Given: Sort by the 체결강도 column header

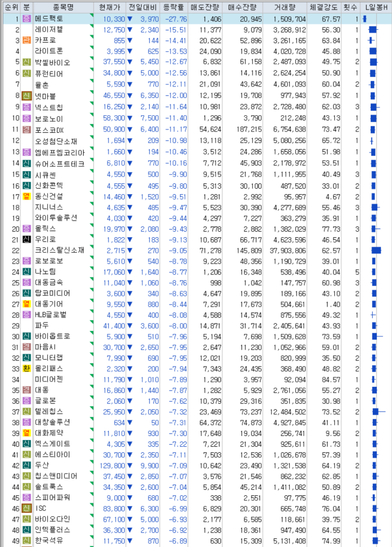Looking at the screenshot, I should click(324, 7).
